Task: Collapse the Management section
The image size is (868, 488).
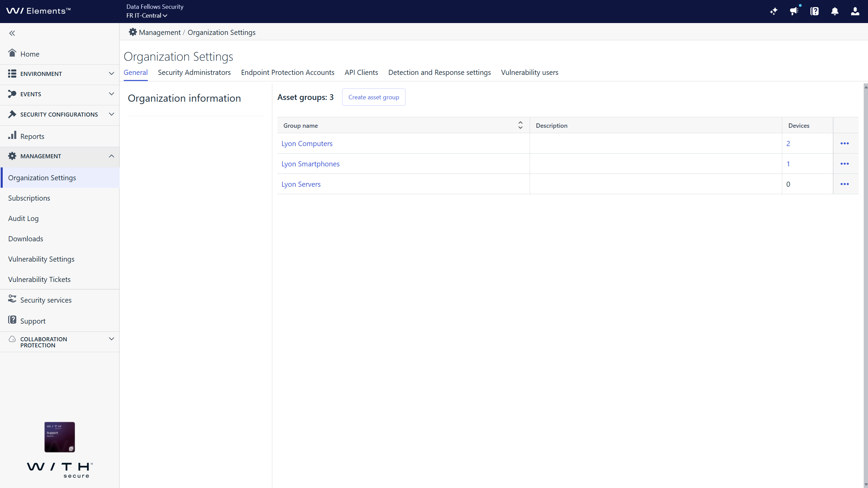Action: [x=60, y=156]
